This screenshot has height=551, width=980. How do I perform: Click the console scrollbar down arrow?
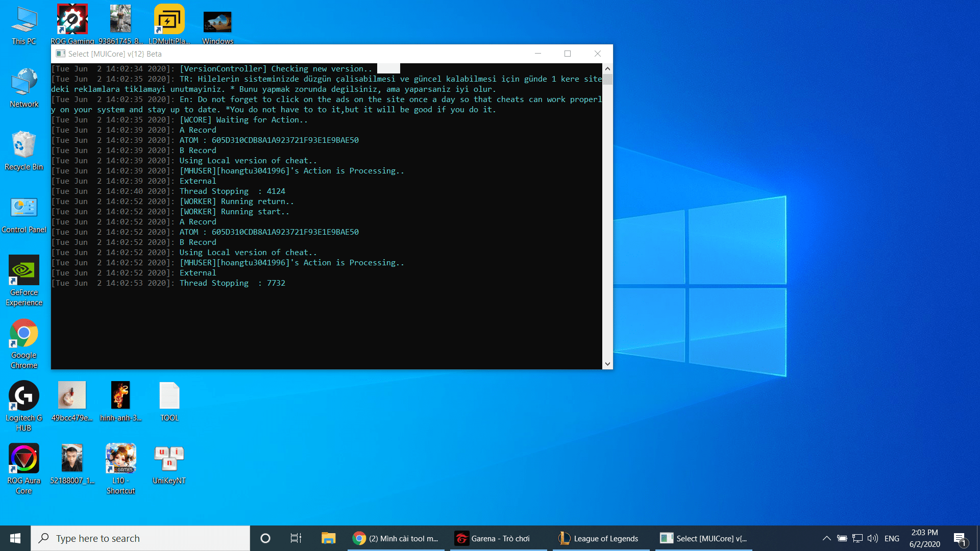pos(607,364)
